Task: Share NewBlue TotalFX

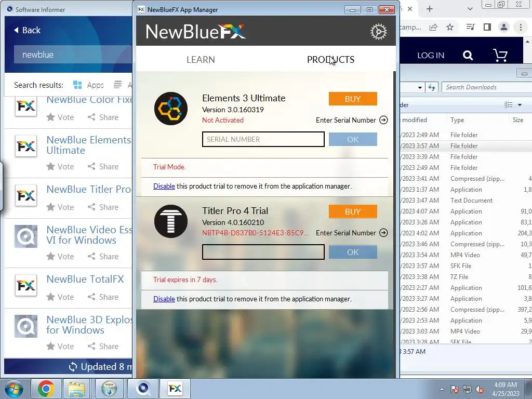Action: pyautogui.click(x=103, y=297)
